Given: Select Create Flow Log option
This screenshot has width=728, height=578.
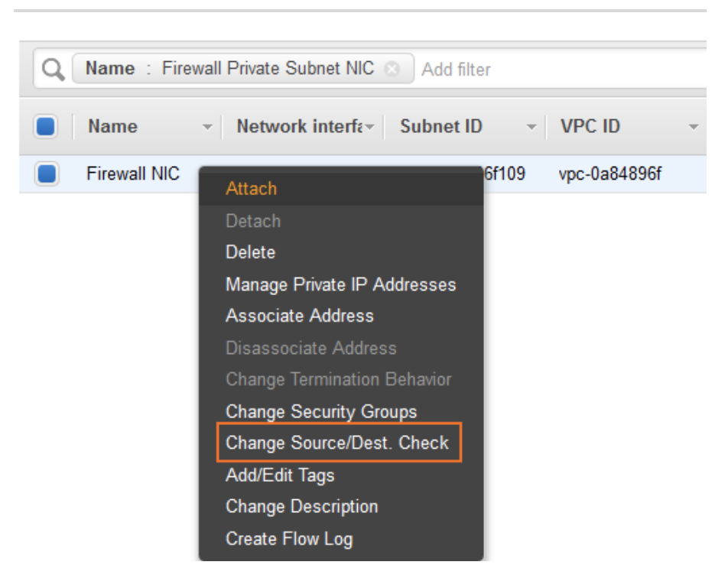Looking at the screenshot, I should [289, 538].
